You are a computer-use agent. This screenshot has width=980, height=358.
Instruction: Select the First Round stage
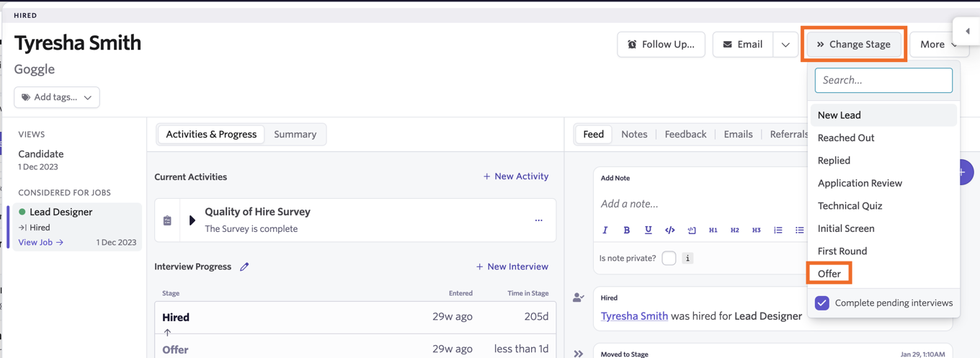[x=883, y=251]
